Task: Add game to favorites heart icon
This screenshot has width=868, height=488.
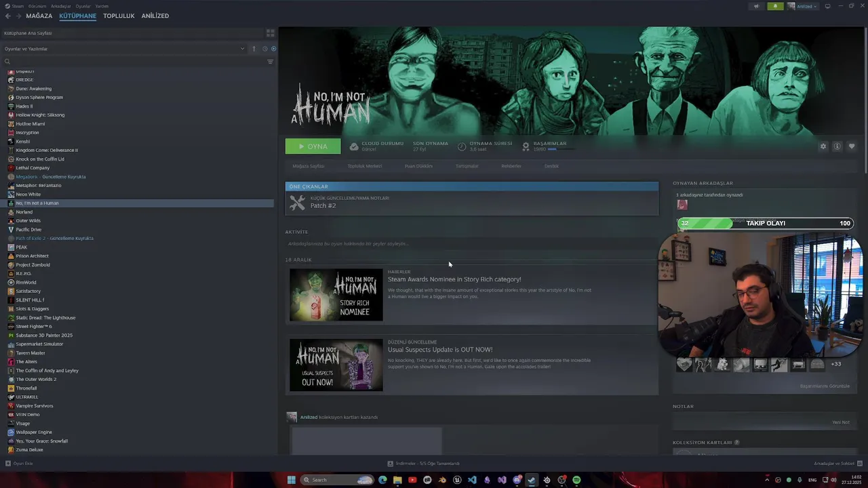Action: (852, 146)
